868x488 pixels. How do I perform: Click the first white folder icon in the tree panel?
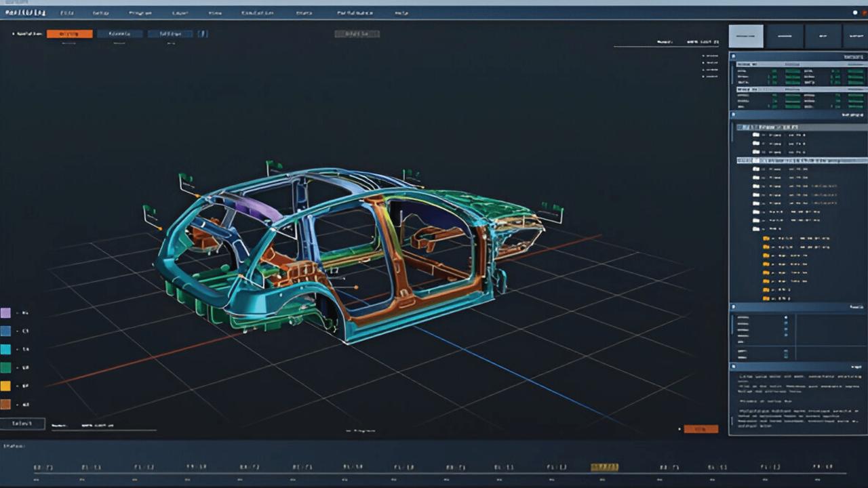coord(756,135)
